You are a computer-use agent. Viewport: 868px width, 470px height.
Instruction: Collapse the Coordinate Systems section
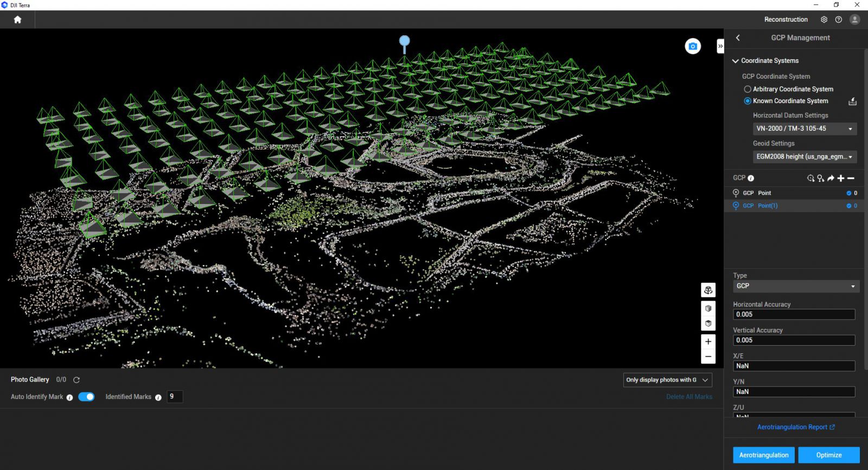[x=736, y=61]
